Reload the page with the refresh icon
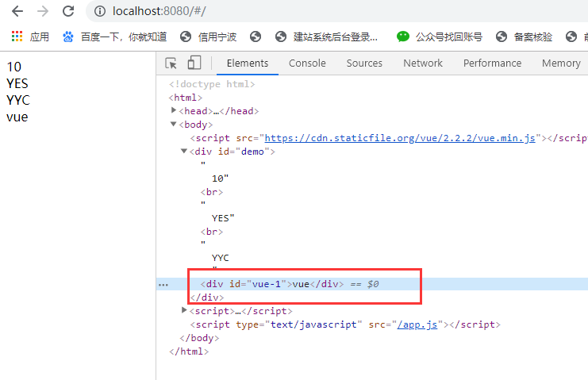 tap(68, 11)
